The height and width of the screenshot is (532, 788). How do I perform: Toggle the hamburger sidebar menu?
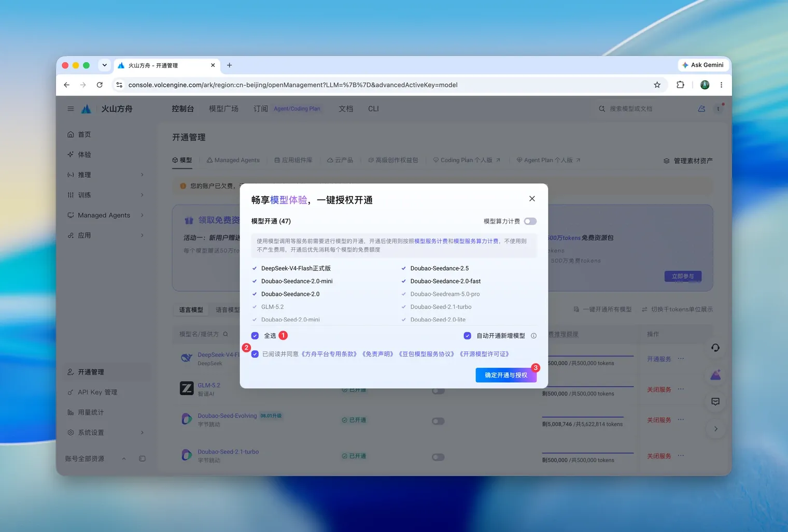[x=71, y=109]
